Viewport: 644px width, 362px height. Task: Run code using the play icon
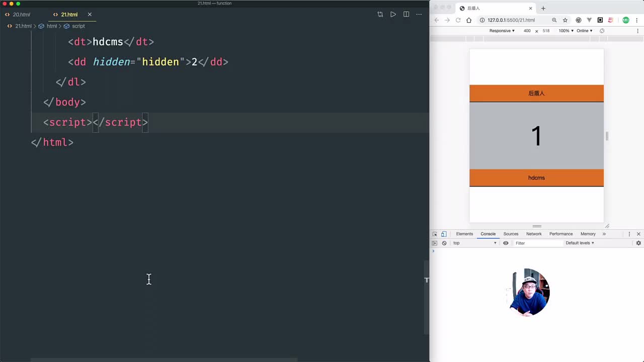pos(393,15)
